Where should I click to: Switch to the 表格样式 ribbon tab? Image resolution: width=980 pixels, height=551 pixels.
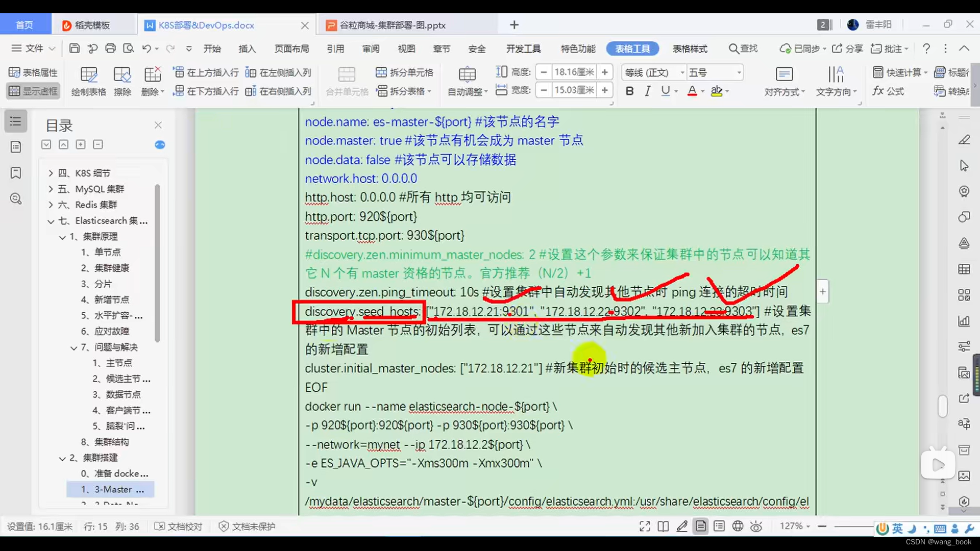coord(690,48)
